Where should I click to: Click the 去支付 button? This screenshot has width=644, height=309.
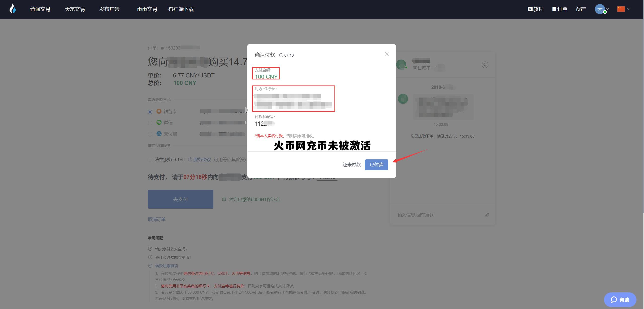181,199
